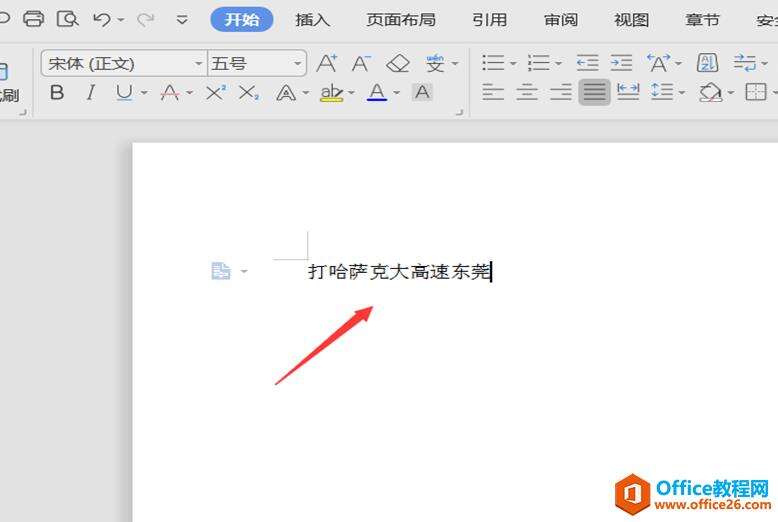Toggle Italic formatting
The height and width of the screenshot is (522, 778).
click(x=90, y=92)
